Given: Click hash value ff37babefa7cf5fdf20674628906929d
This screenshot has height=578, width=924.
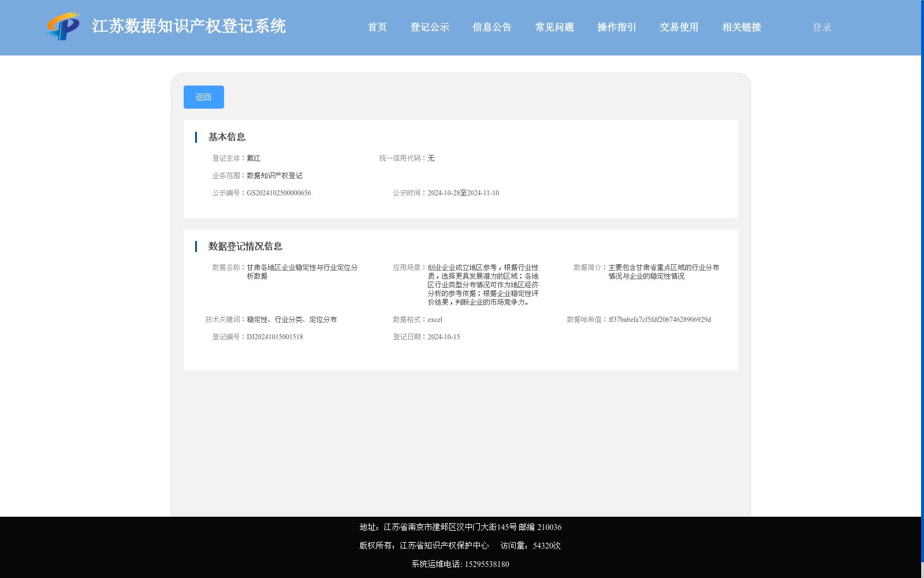Looking at the screenshot, I should coord(660,320).
